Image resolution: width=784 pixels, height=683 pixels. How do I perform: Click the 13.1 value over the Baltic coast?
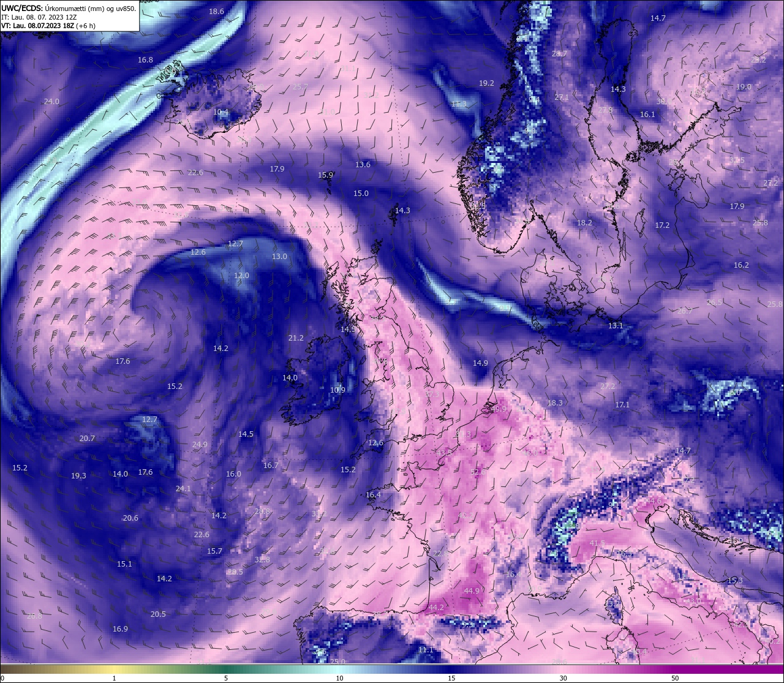(x=615, y=326)
